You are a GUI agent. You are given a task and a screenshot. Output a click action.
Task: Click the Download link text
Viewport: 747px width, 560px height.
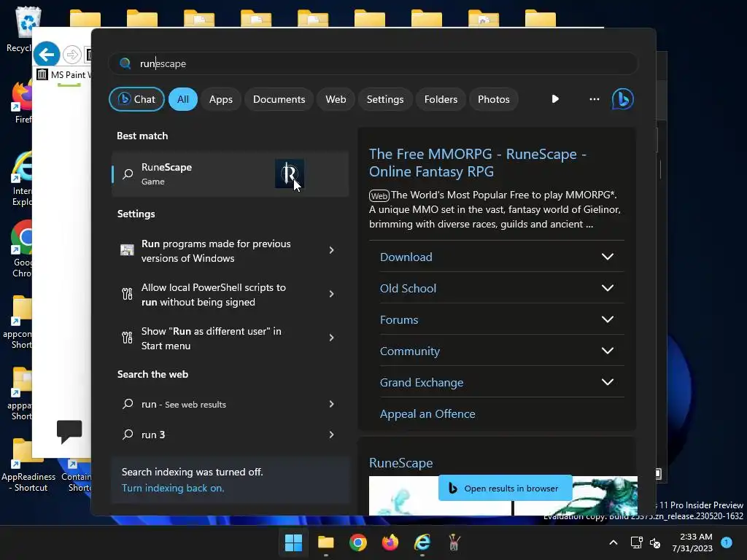(x=406, y=257)
